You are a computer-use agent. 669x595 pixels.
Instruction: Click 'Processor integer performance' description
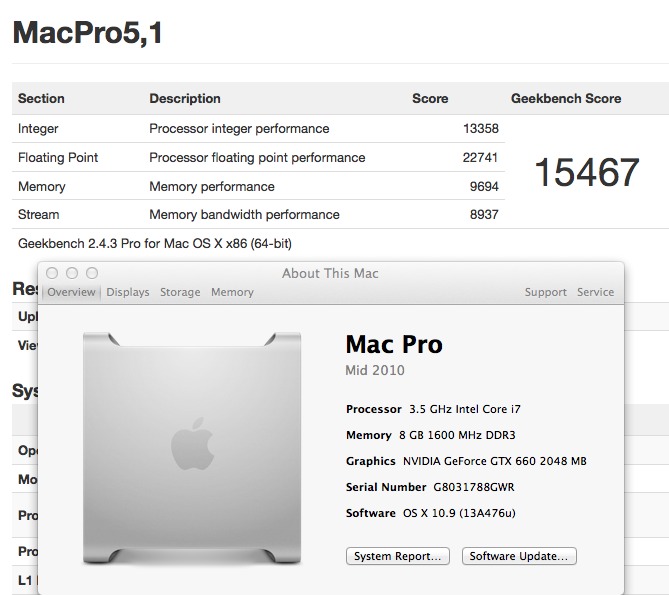239,128
